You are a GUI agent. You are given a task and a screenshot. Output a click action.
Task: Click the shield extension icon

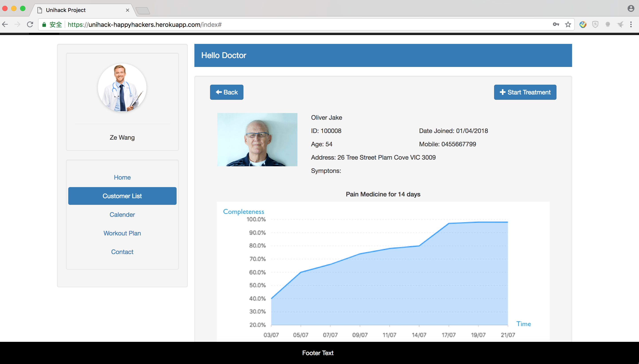(x=595, y=25)
